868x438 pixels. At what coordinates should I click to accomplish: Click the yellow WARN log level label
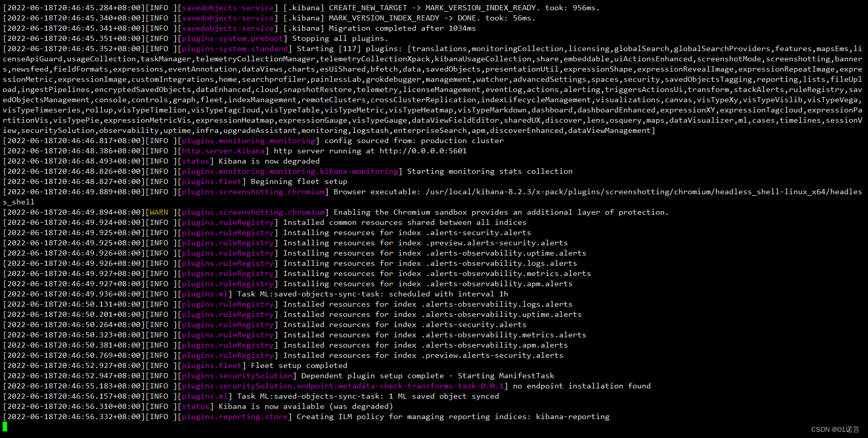[159, 212]
